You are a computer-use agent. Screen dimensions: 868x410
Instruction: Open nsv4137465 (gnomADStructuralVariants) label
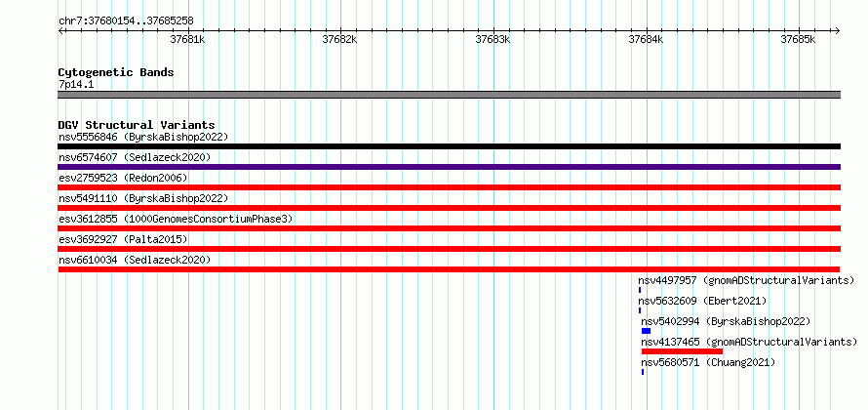(749, 342)
